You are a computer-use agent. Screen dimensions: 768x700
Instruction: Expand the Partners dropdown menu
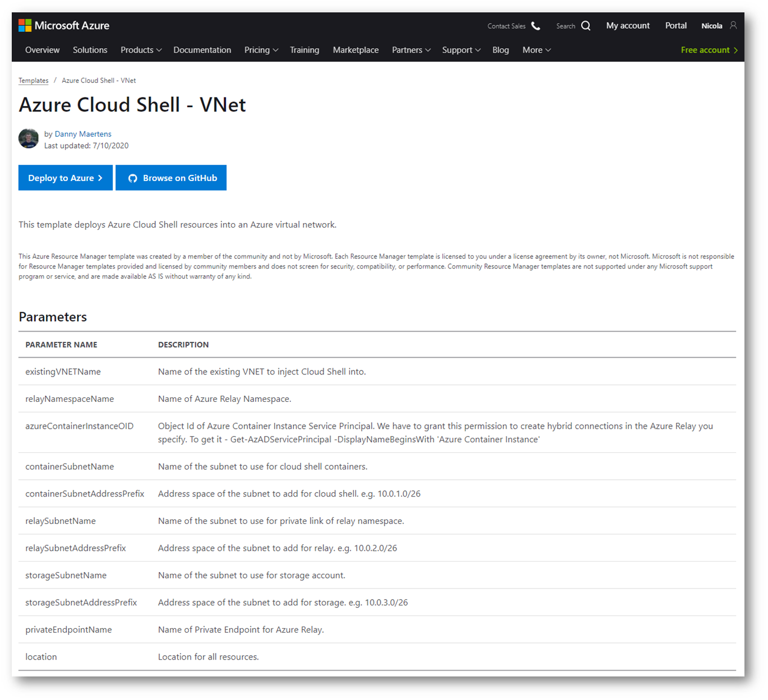click(x=411, y=50)
